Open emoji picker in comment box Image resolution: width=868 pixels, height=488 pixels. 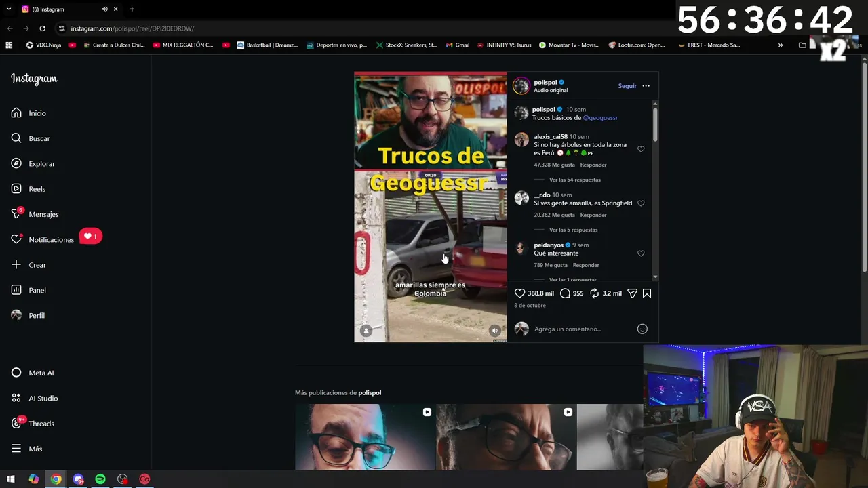(642, 329)
